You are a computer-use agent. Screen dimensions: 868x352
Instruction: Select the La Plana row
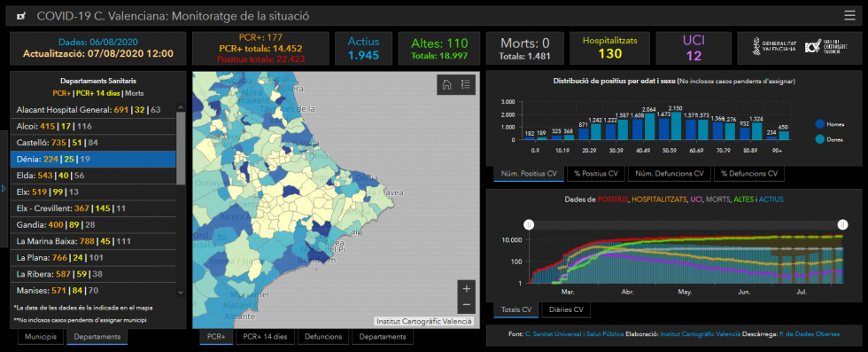click(x=93, y=257)
